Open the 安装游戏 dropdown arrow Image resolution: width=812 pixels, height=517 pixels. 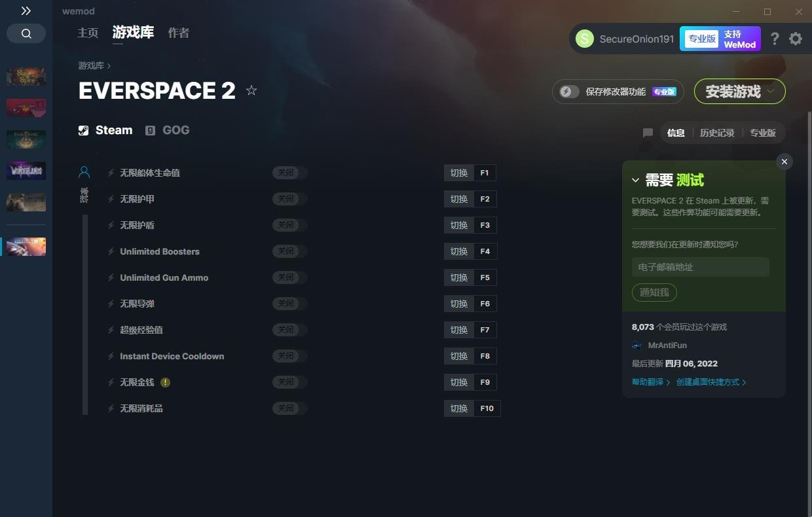click(x=771, y=92)
